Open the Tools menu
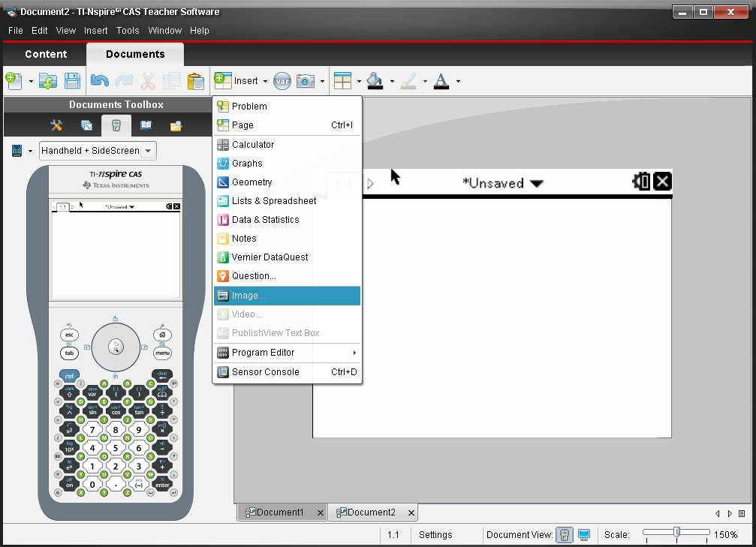The width and height of the screenshot is (756, 547). (128, 30)
